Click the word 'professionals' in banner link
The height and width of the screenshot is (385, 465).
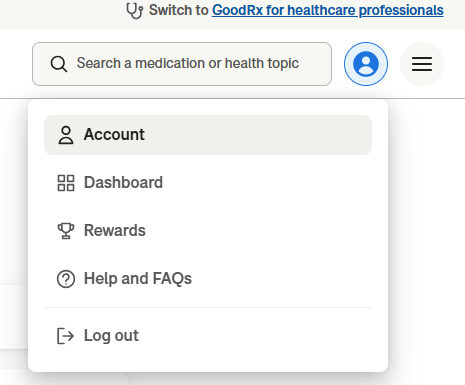[x=401, y=10]
